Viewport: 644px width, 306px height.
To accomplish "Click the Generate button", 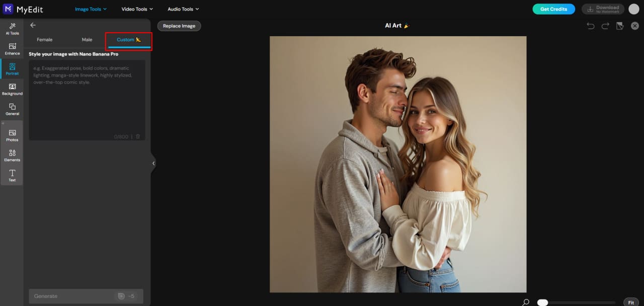I will point(86,296).
